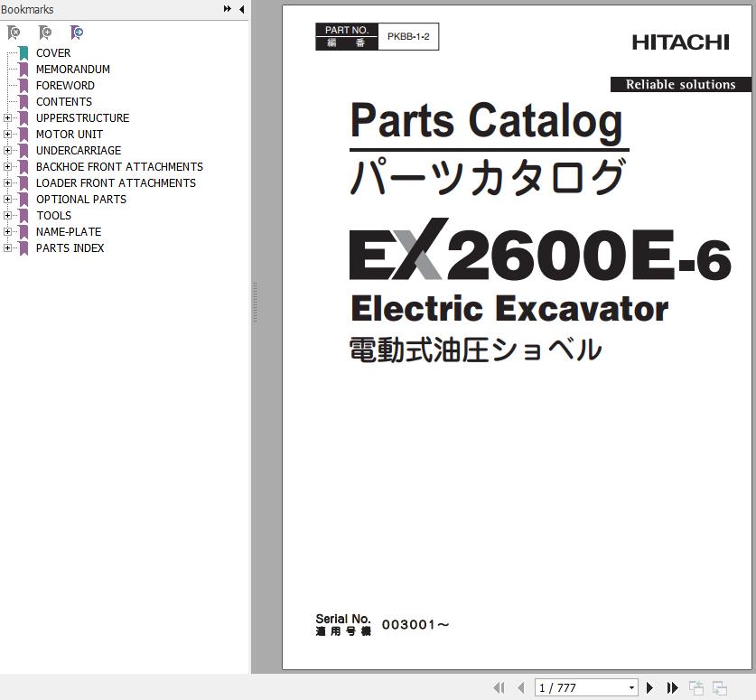Select the MOTOR UNIT bookmark label
This screenshot has width=756, height=700.
pos(70,134)
